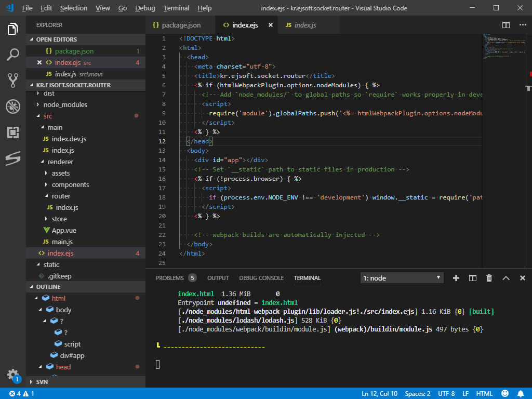Open the Explorer view in activity bar

point(13,29)
